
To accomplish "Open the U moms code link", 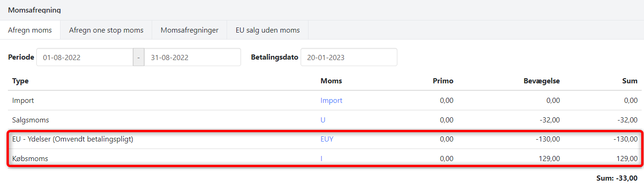I will (323, 120).
